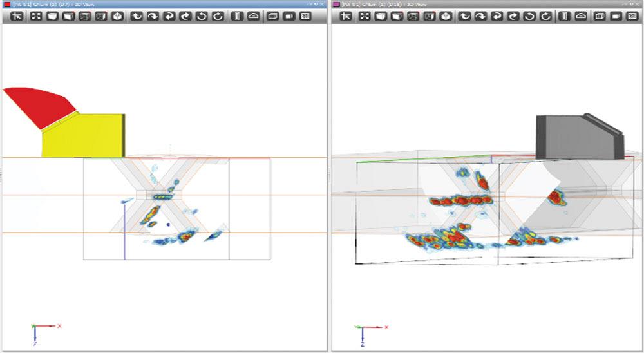This screenshot has height=353, width=644.
Task: Choose the first solid cube view icon, right window
Action: tap(381, 16)
